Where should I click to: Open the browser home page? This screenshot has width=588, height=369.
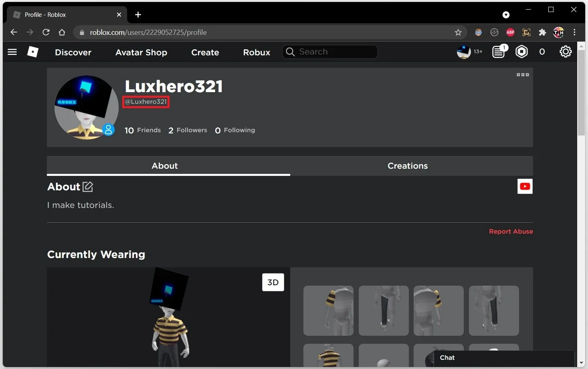tap(62, 32)
